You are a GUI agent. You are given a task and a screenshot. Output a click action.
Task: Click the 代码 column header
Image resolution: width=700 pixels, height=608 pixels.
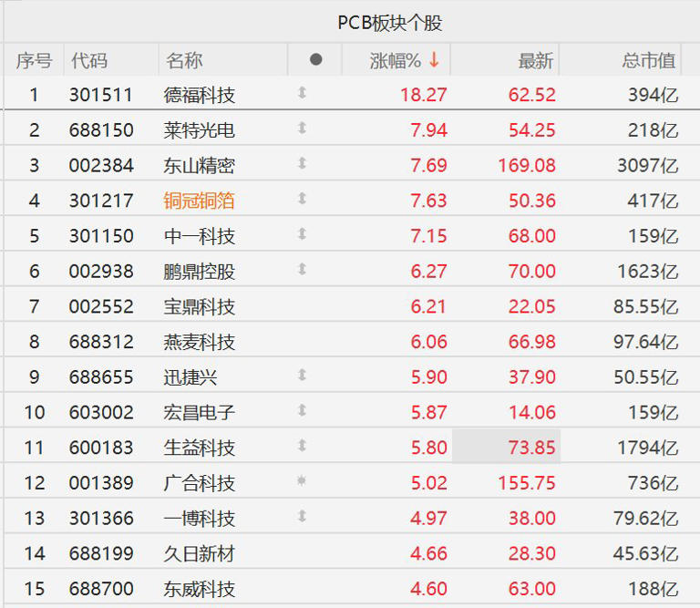89,61
